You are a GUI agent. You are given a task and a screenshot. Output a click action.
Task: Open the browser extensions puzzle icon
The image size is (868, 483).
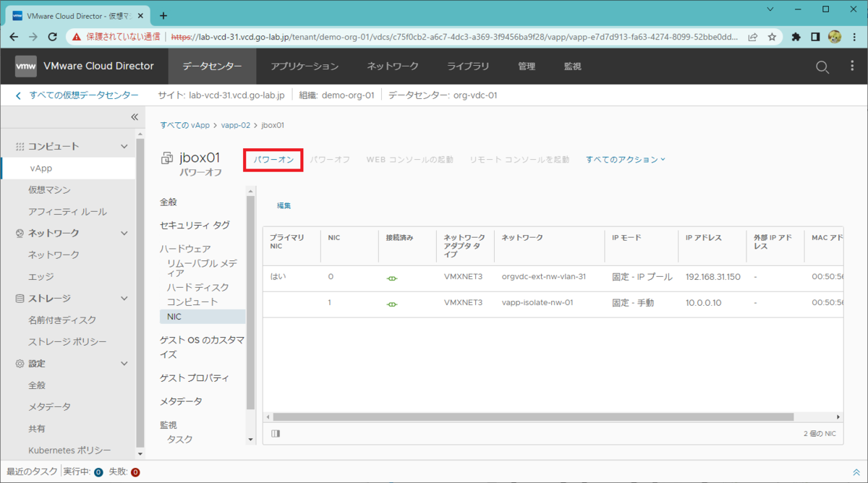coord(796,36)
